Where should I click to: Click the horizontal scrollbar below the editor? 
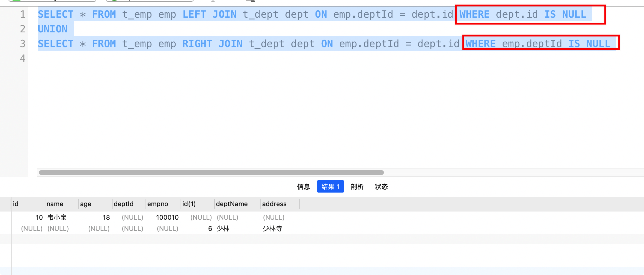pyautogui.click(x=211, y=172)
